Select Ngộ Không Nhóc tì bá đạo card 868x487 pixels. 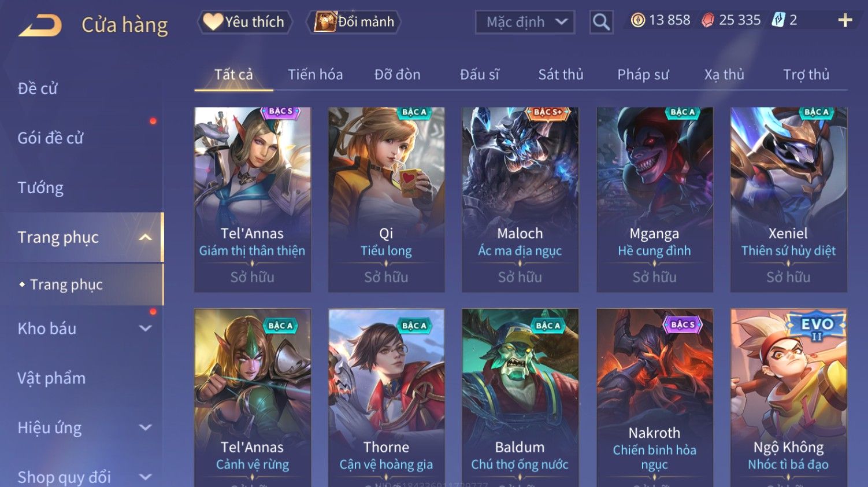[x=789, y=398]
